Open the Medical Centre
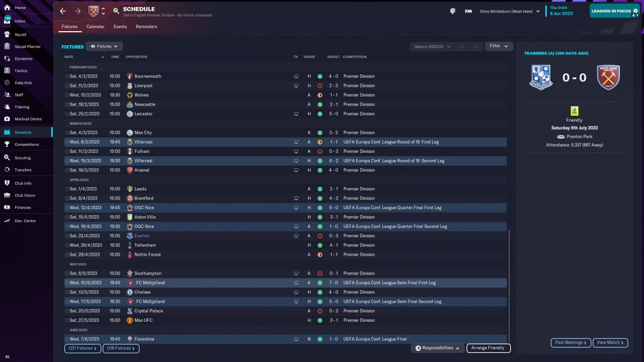The width and height of the screenshot is (644, 362). [28, 119]
